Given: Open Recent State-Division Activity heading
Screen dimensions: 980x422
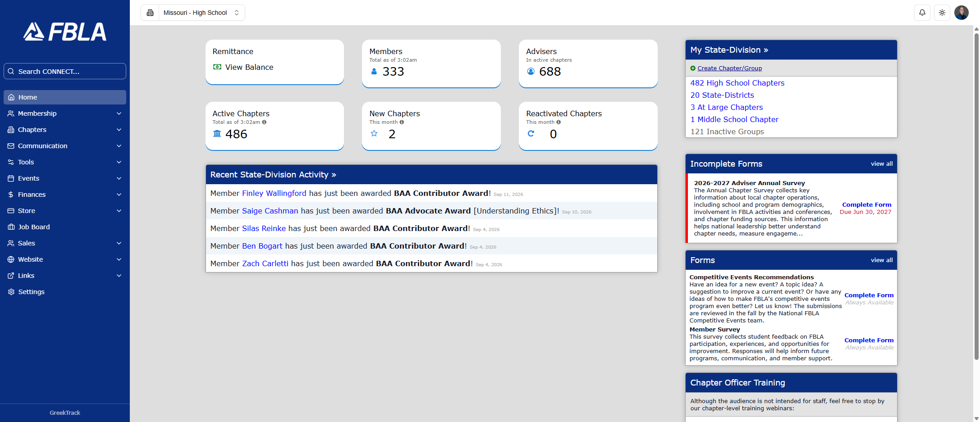Looking at the screenshot, I should click(x=273, y=175).
